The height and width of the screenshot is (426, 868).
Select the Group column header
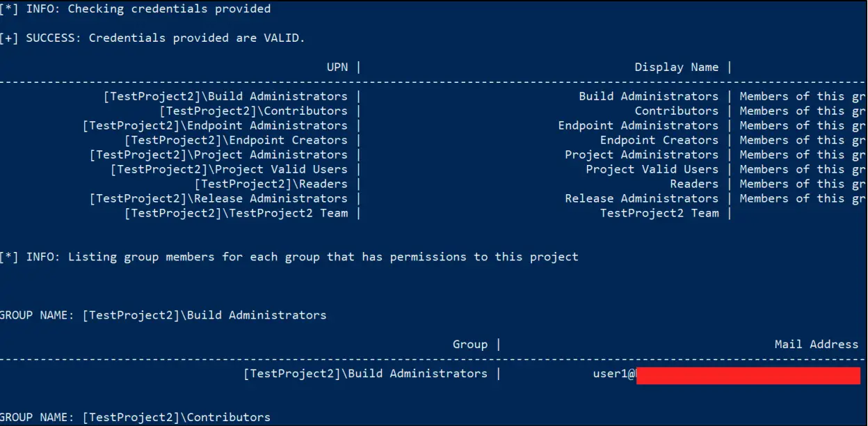[470, 344]
